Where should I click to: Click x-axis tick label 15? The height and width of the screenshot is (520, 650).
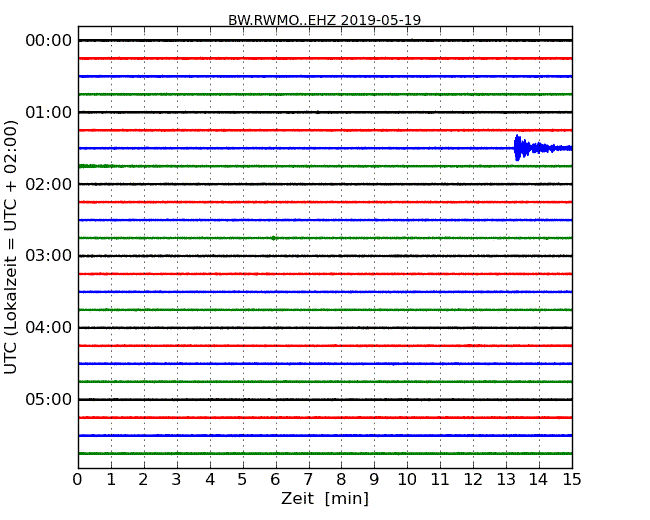pos(572,480)
